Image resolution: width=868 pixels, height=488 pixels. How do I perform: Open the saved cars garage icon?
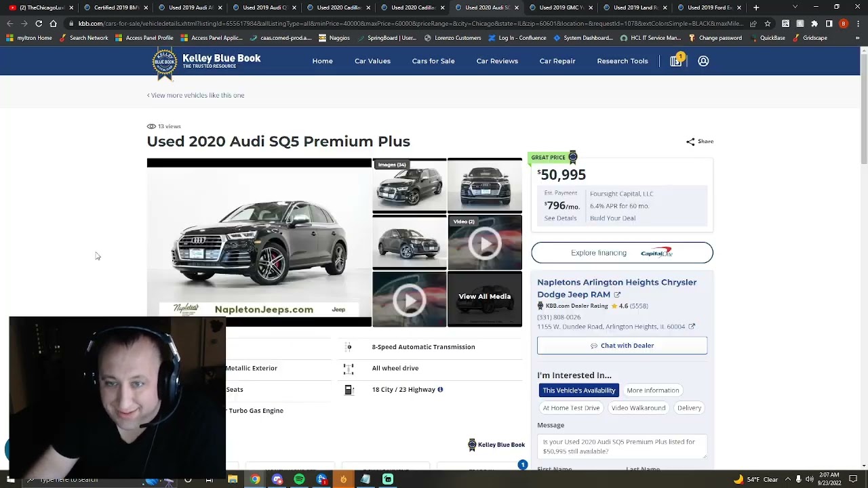coord(676,61)
